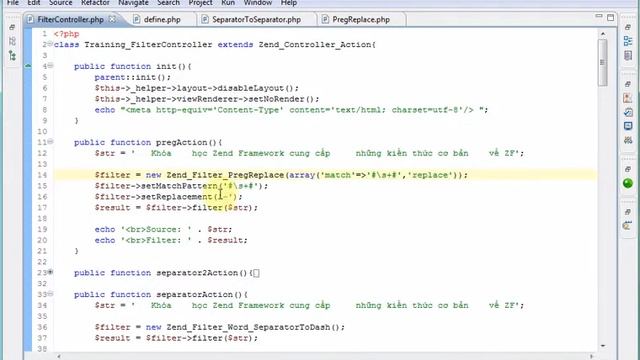This screenshot has height=360, width=640.
Task: Click the '<br>Filter: ' string on line 20
Action: click(156, 240)
